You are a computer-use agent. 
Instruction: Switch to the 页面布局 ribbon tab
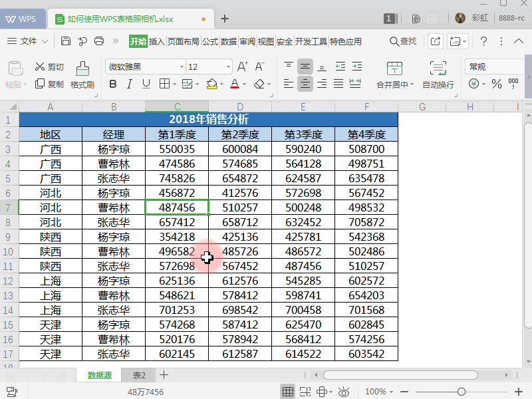coord(184,42)
